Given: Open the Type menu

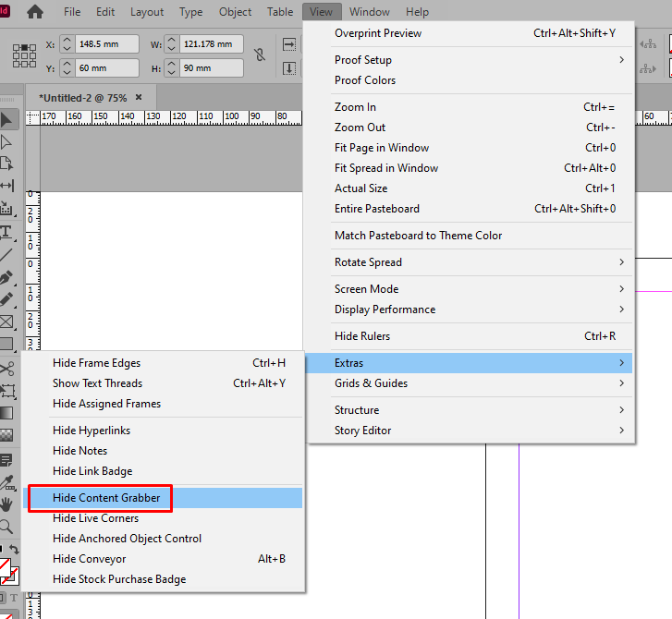Looking at the screenshot, I should coord(190,12).
